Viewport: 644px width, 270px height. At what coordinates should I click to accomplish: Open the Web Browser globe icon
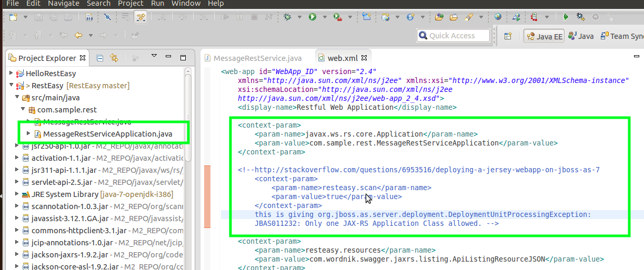click(498, 17)
